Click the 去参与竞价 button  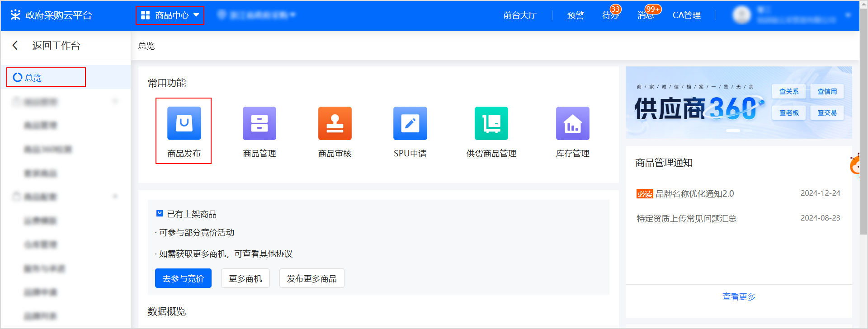183,278
